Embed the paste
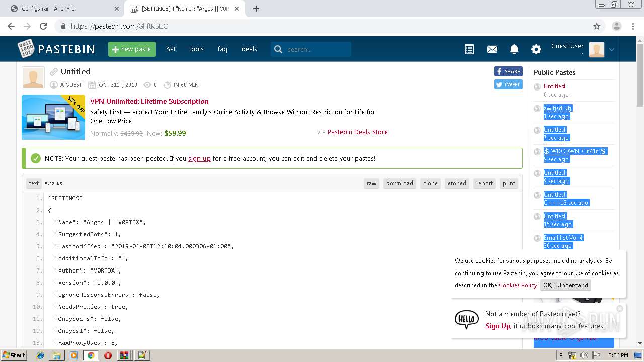This screenshot has height=362, width=644. click(x=457, y=183)
